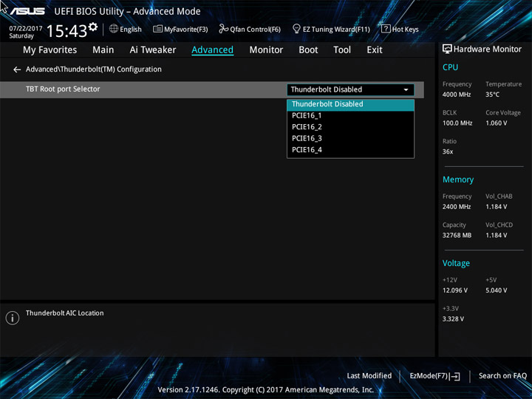This screenshot has width=532, height=399.
Task: Click the clock time 15:43
Action: pyautogui.click(x=66, y=31)
